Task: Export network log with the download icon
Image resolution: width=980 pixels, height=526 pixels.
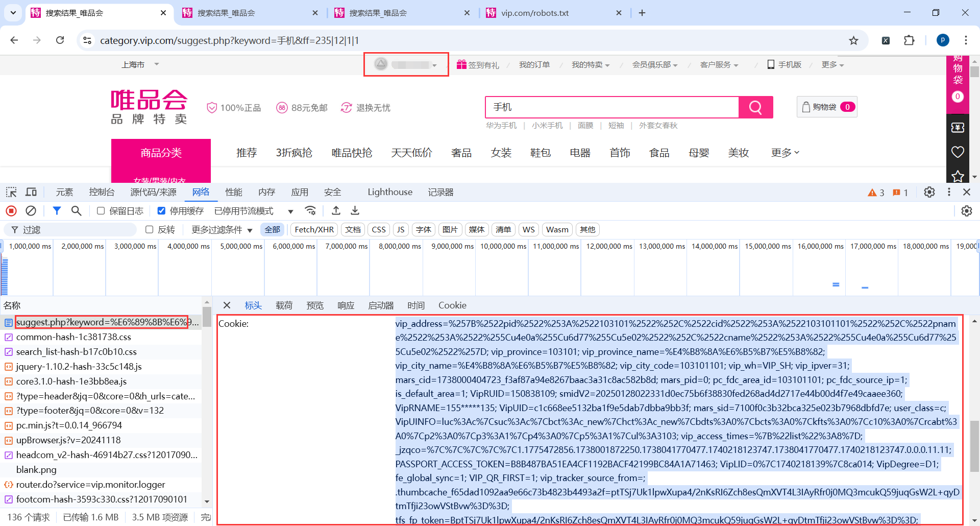Action: coord(355,210)
